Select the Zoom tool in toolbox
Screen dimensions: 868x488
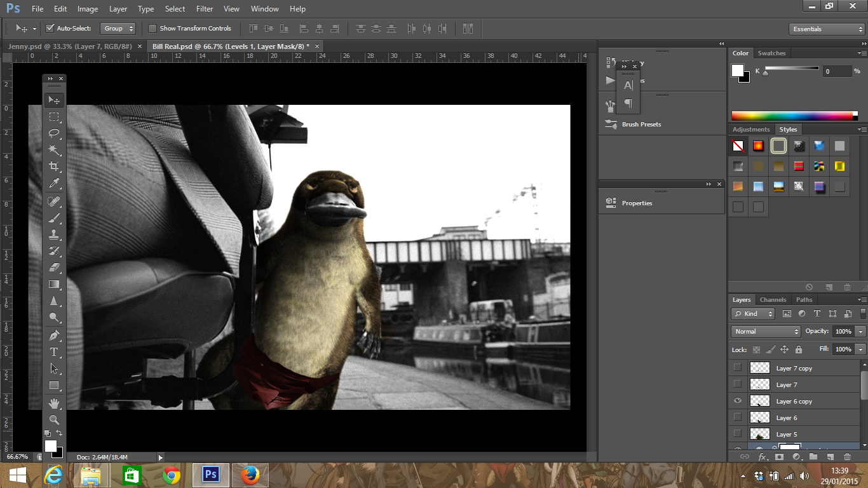pos(55,420)
